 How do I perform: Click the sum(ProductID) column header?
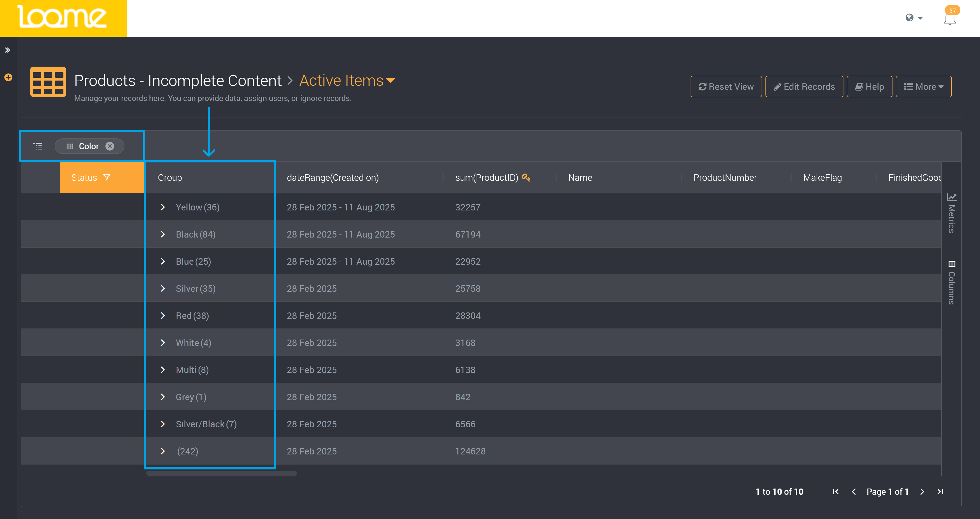[487, 178]
